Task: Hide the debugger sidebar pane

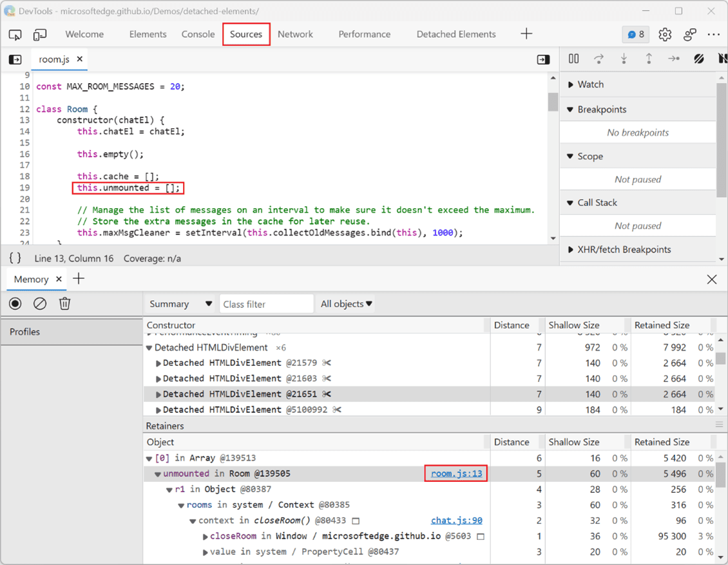Action: (x=543, y=59)
